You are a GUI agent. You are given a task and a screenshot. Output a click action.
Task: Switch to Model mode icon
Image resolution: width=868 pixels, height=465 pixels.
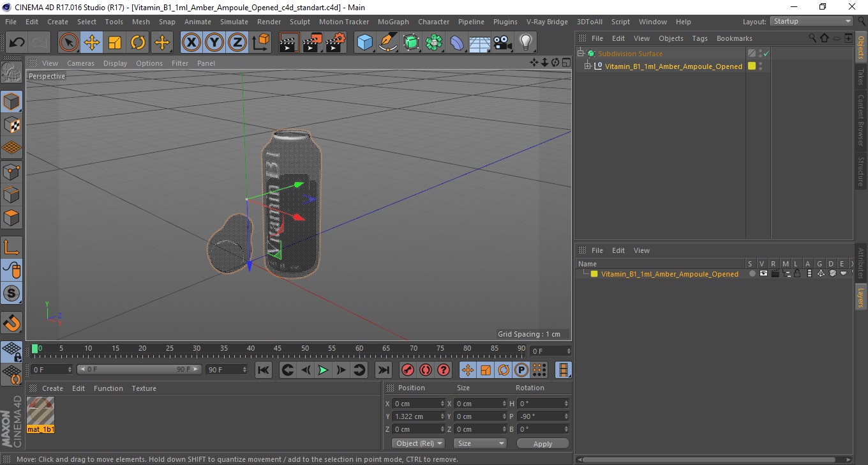coord(11,102)
